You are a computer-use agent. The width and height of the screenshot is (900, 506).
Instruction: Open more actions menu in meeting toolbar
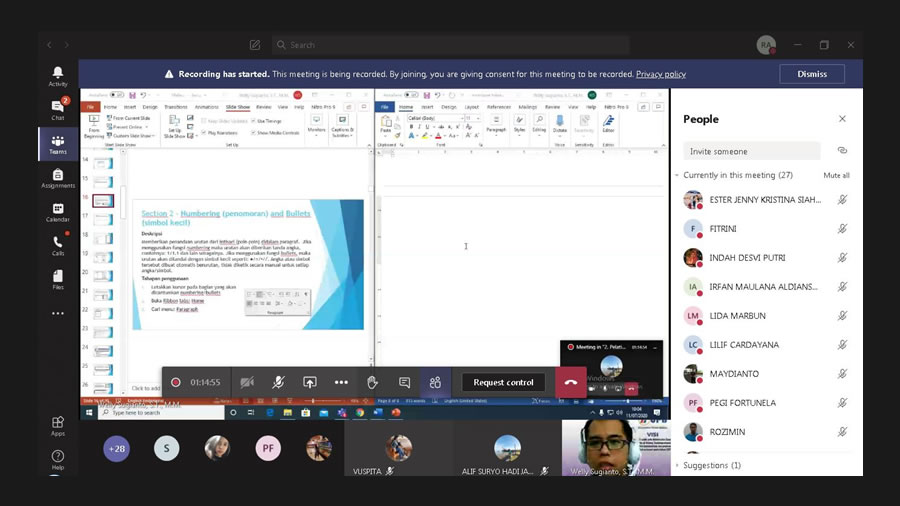(x=341, y=382)
